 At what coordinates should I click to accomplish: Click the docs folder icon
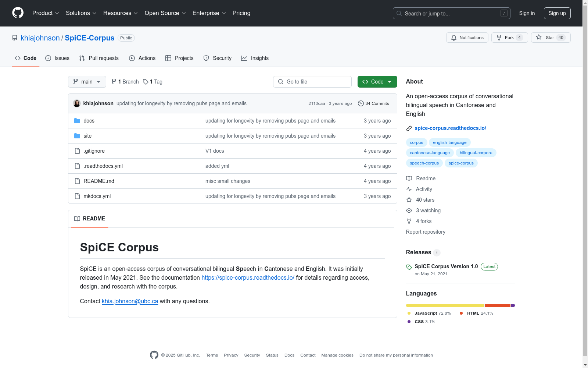pos(77,121)
